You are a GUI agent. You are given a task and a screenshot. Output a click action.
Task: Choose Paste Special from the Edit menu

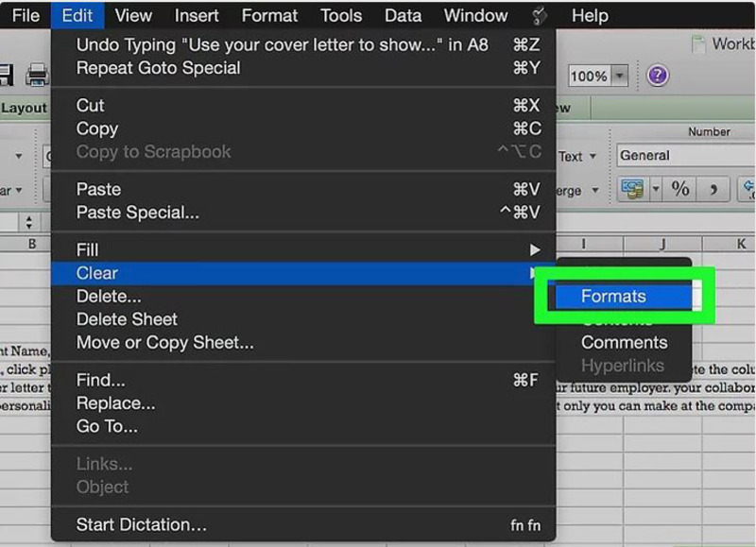[x=138, y=213]
